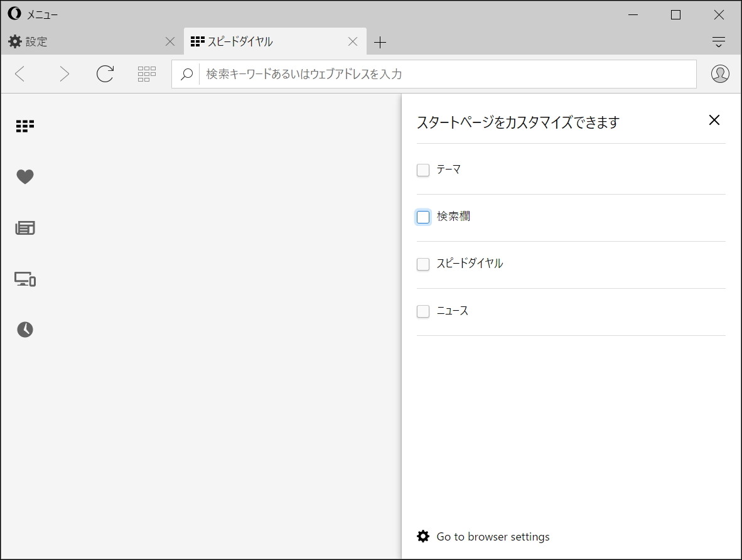Check the ニュース option
The width and height of the screenshot is (742, 560).
422,311
